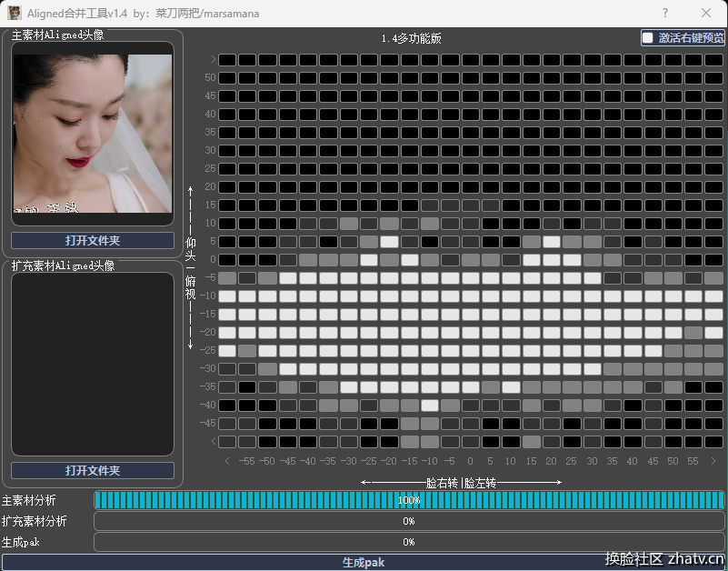
Task: Select white grid cell at pitch 5, yaw -20
Action: [389, 242]
